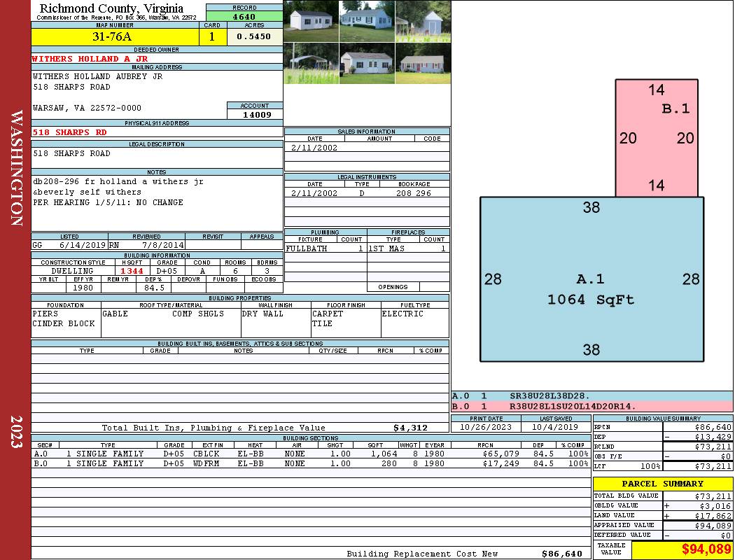735x560 pixels.
Task: Select physical address 518 SHARPS RD
Action: [x=69, y=132]
